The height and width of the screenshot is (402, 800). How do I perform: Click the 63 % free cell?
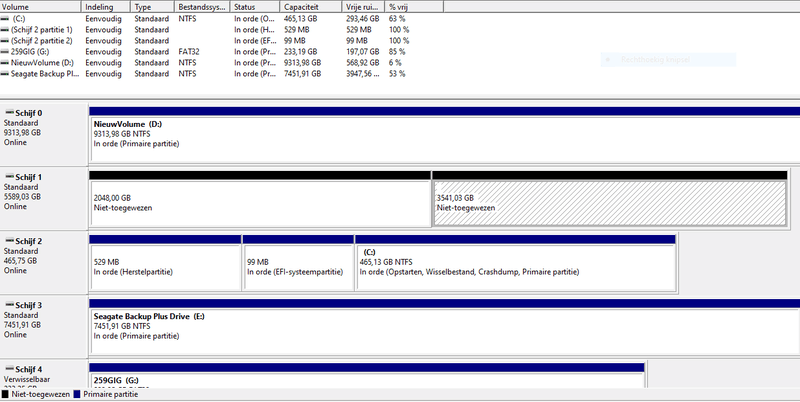397,19
